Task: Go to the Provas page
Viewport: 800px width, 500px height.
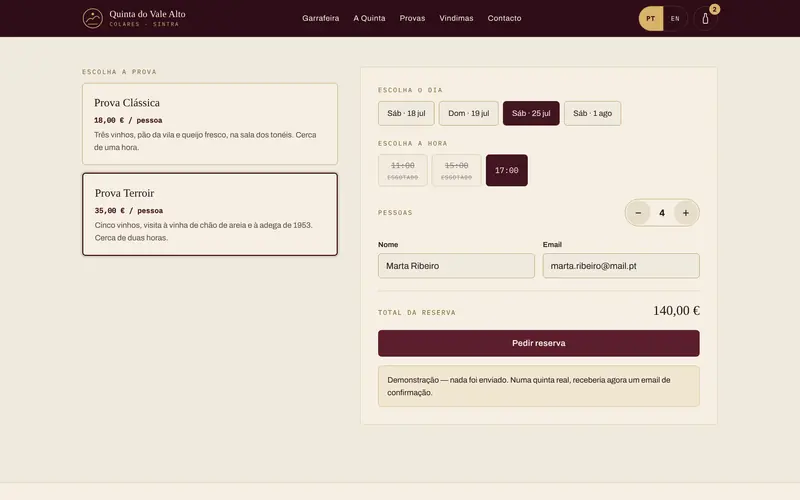Action: pos(412,18)
